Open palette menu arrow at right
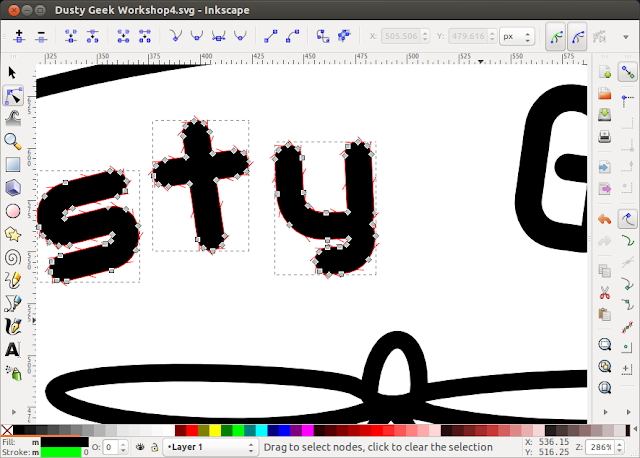640x458 pixels. point(636,429)
